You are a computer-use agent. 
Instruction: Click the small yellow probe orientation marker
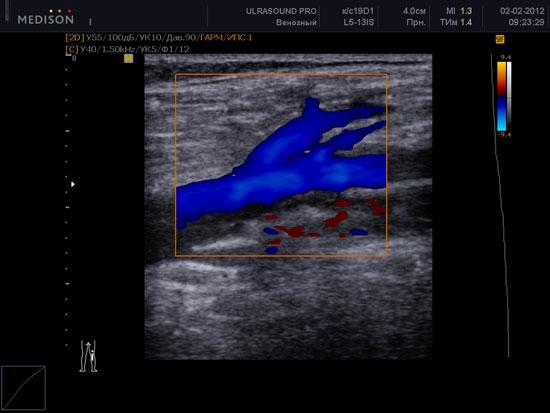(129, 58)
